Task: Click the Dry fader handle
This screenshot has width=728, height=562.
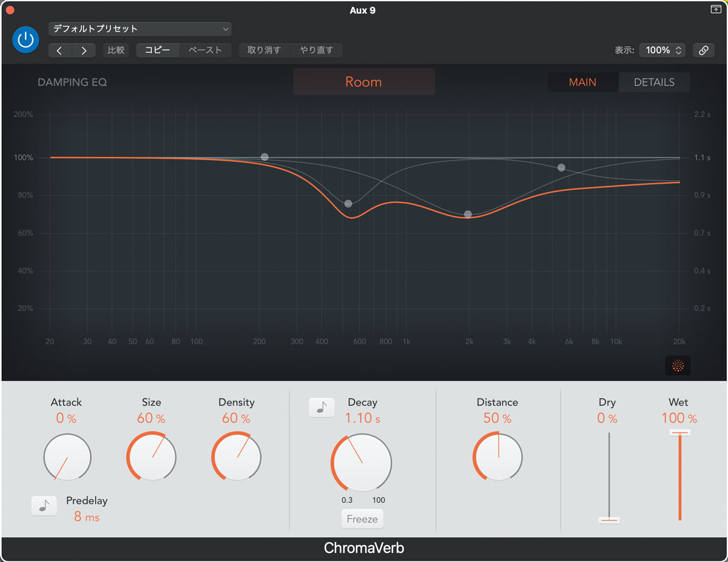Action: [609, 520]
